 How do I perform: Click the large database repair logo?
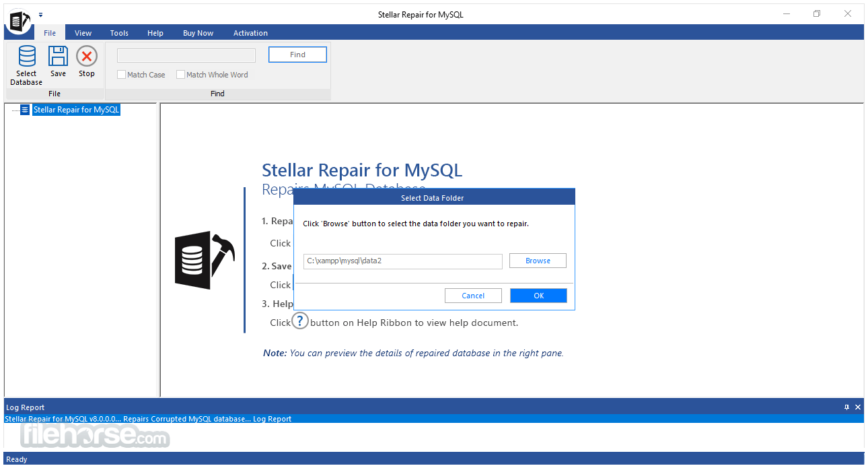pyautogui.click(x=205, y=261)
